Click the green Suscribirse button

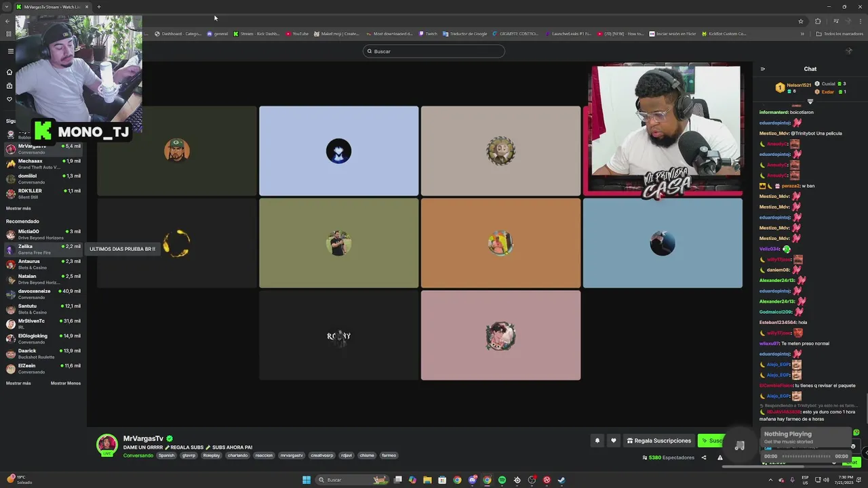pyautogui.click(x=712, y=441)
